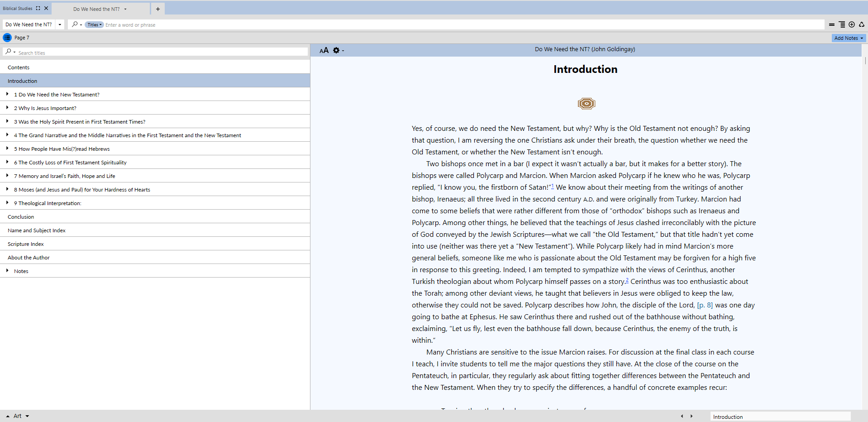The image size is (868, 422).
Task: Expand chapter 8 Moses (and Jesus and Paul)
Action: pos(7,189)
